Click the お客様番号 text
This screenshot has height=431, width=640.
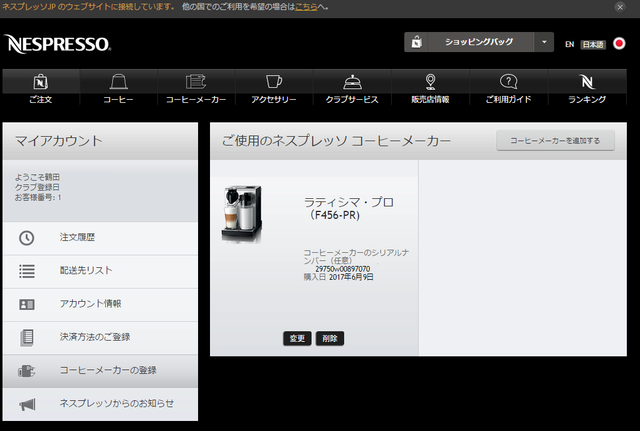coord(38,198)
